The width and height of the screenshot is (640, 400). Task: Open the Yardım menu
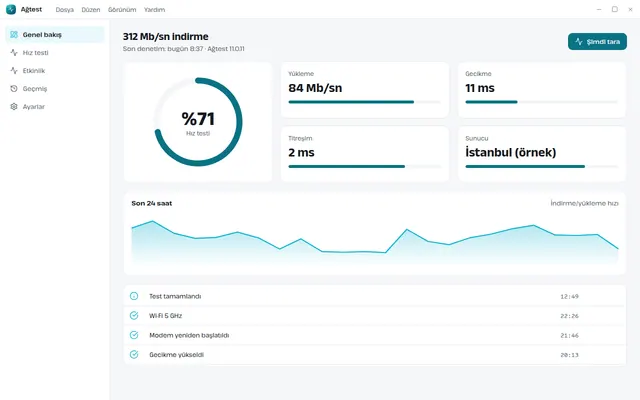point(154,9)
